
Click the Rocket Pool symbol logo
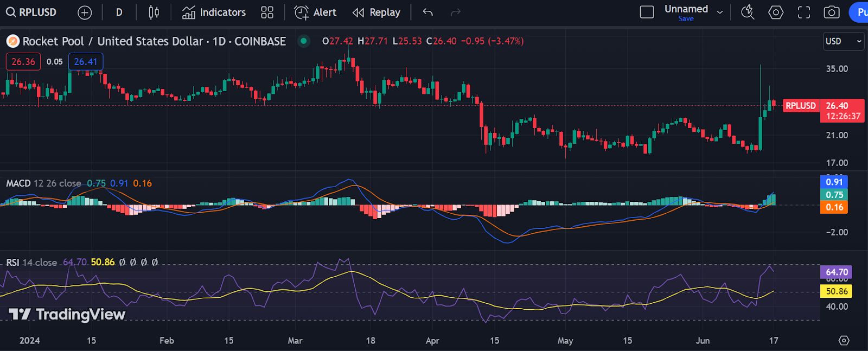pyautogui.click(x=12, y=41)
